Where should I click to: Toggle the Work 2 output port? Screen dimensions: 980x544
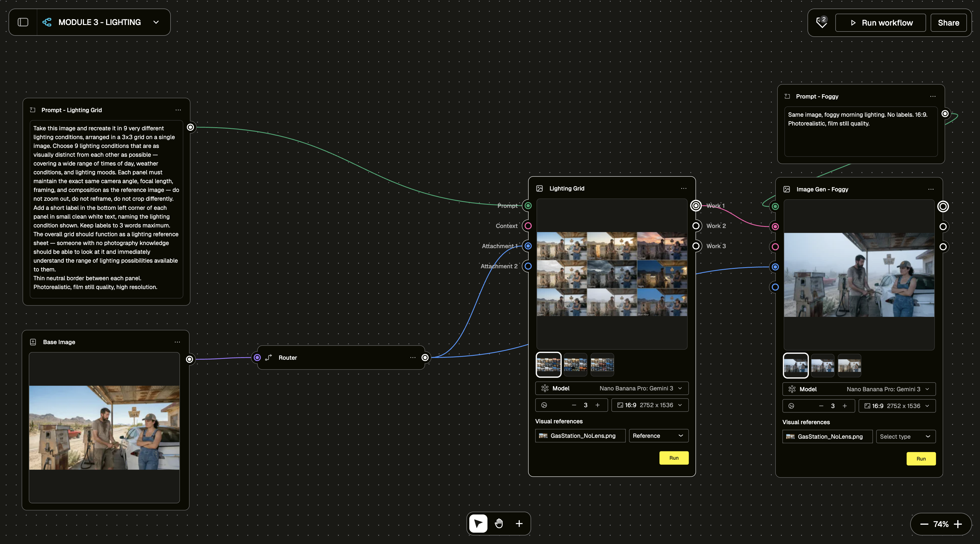point(696,226)
